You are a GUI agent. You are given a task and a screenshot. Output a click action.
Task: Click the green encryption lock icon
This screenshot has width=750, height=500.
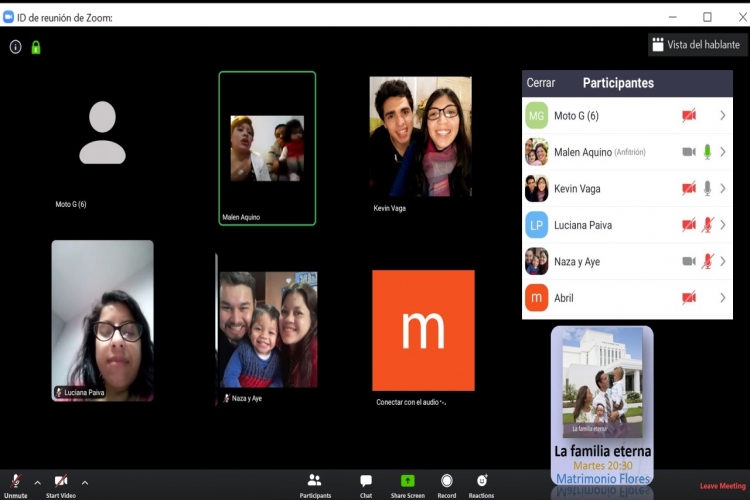click(36, 47)
